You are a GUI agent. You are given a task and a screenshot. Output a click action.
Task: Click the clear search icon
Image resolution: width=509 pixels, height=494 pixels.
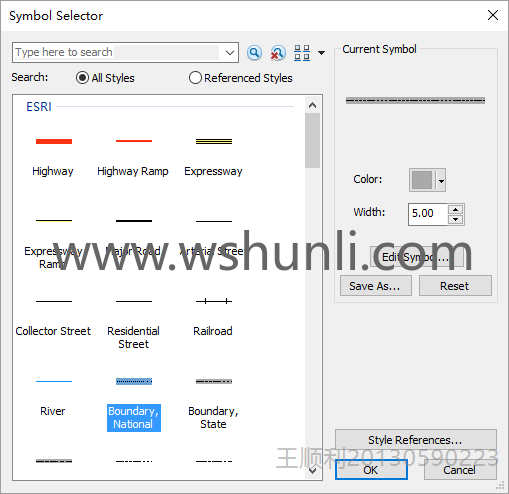point(278,53)
